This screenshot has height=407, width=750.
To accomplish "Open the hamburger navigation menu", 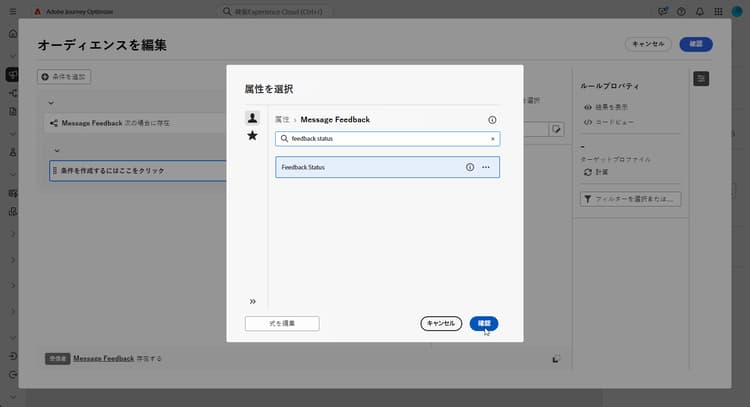I will click(12, 11).
